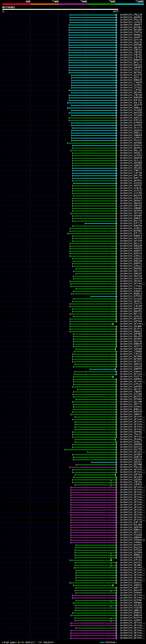This screenshot has height=644, width=146.
Task: Click the cyan ~100% identity legend segment
Action: (130, 4)
